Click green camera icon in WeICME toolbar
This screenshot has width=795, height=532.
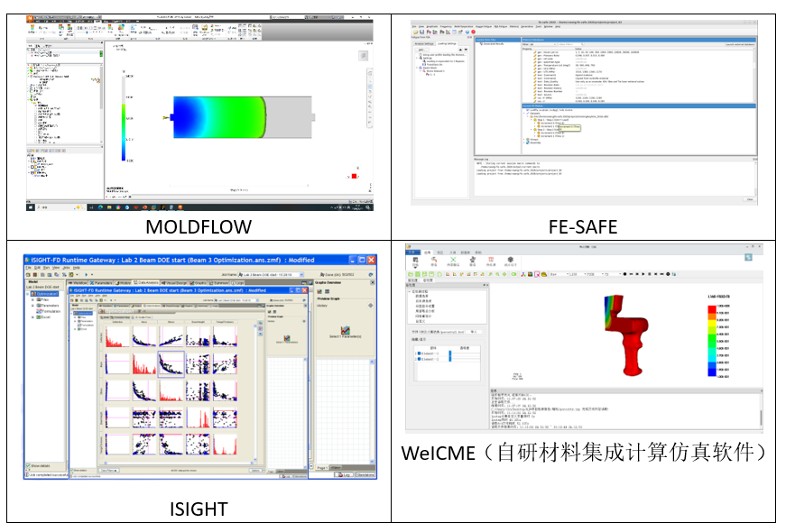[x=513, y=274]
